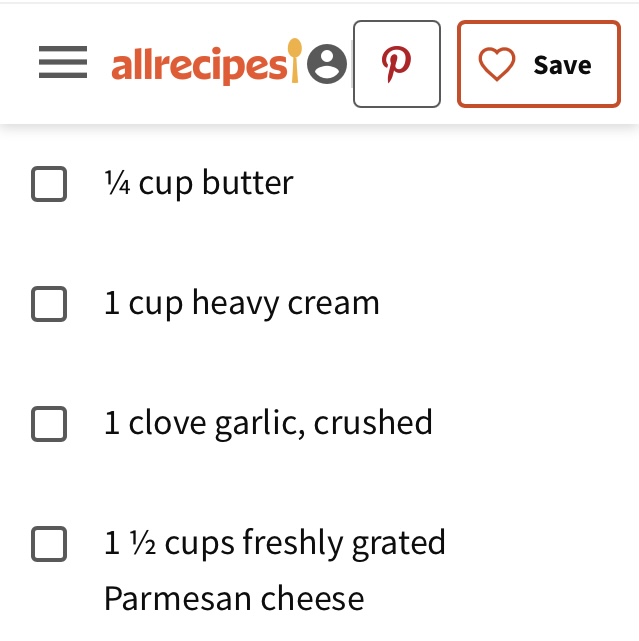Tick the 1 cup heavy cream checkbox

tap(49, 304)
